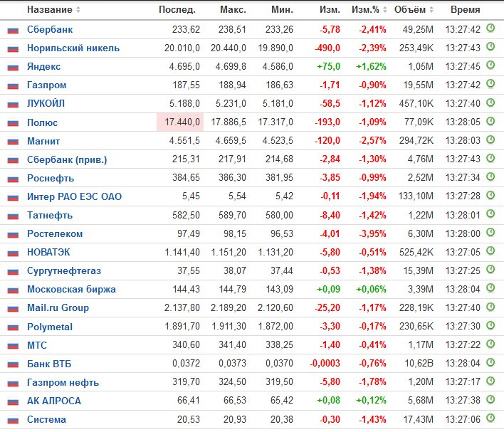Open the Сургутнефтегаз stock link
Screen dimensions: 504x432
point(64,271)
